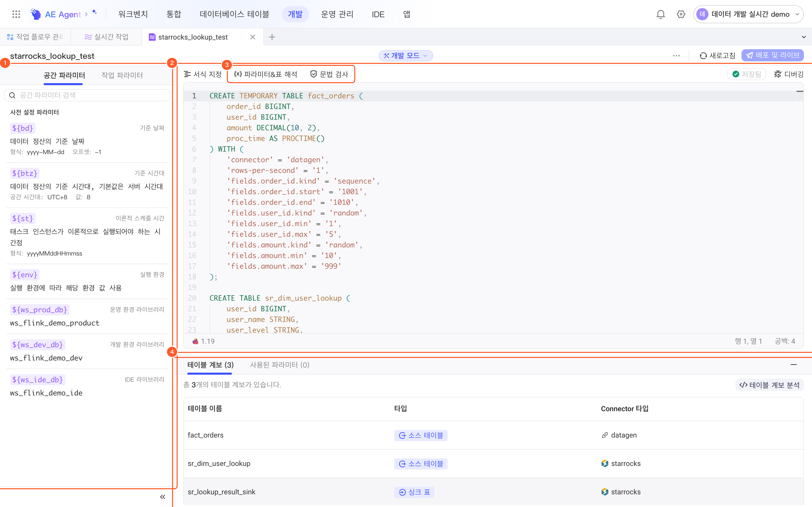Open the 운영 관리 menu
This screenshot has width=812, height=507.
pyautogui.click(x=337, y=14)
